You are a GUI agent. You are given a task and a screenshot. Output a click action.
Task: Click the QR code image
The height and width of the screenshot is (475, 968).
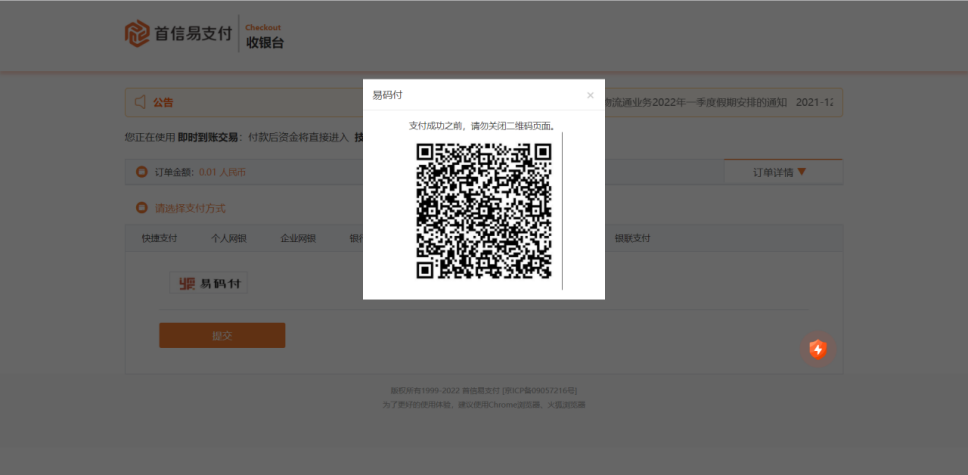point(483,211)
